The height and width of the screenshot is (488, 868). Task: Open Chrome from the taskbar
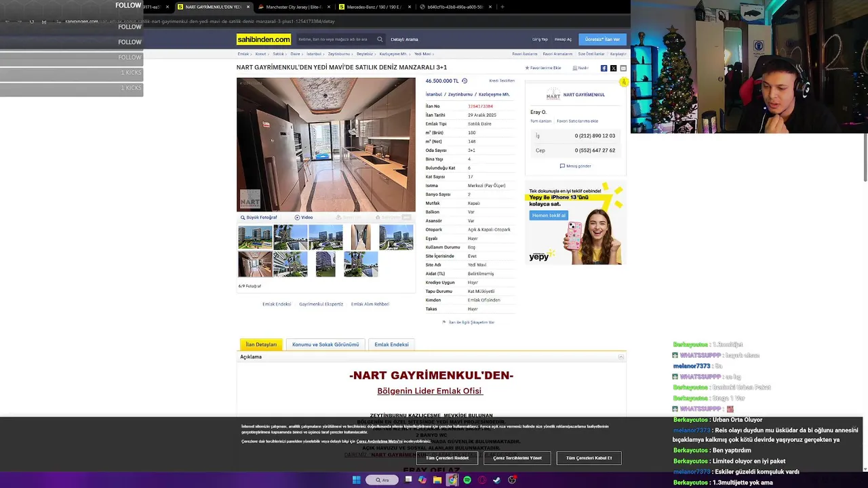pyautogui.click(x=452, y=480)
